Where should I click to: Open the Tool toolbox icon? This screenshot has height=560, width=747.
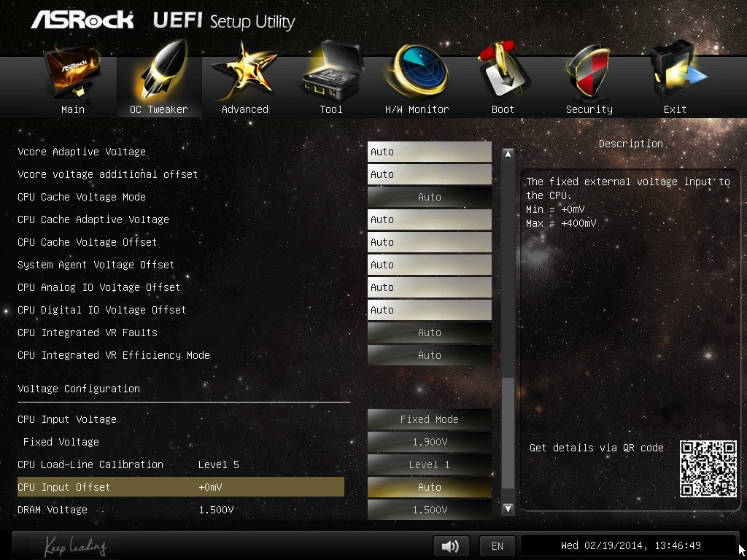331,71
